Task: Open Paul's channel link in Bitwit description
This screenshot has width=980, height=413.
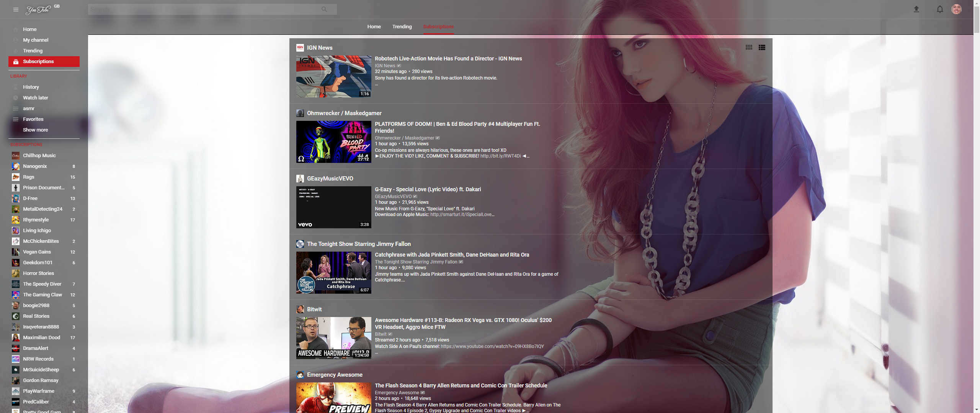Action: (492, 346)
